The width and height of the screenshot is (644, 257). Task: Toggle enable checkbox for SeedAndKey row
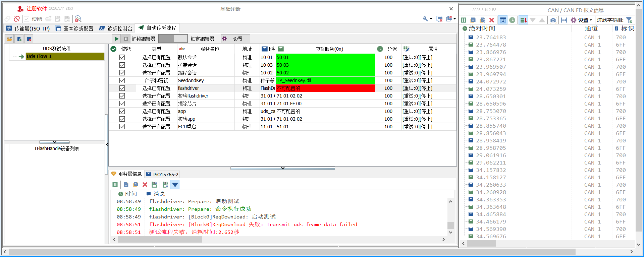[x=122, y=80]
